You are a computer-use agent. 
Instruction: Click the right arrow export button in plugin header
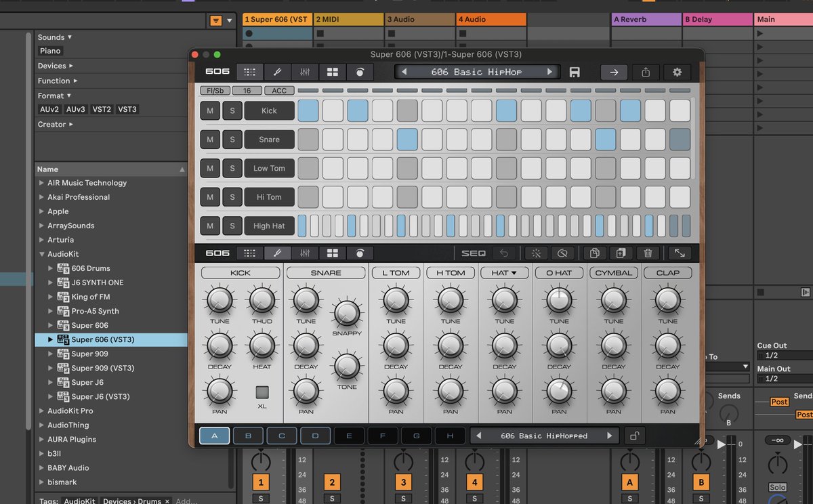pos(614,72)
